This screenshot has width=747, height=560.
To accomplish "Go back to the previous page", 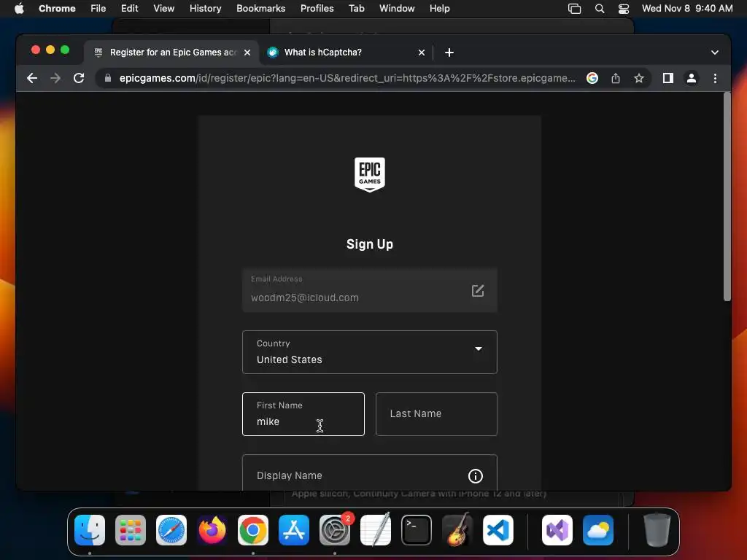I will click(x=32, y=78).
